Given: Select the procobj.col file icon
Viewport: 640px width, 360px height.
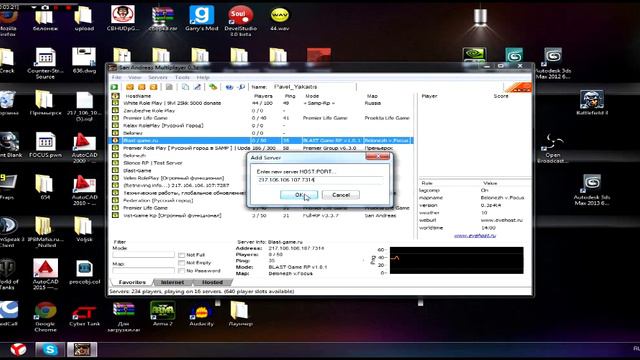Looking at the screenshot, I should click(x=84, y=272).
